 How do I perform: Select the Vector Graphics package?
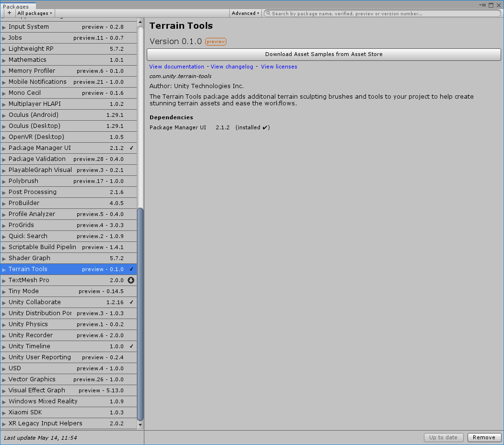69,379
